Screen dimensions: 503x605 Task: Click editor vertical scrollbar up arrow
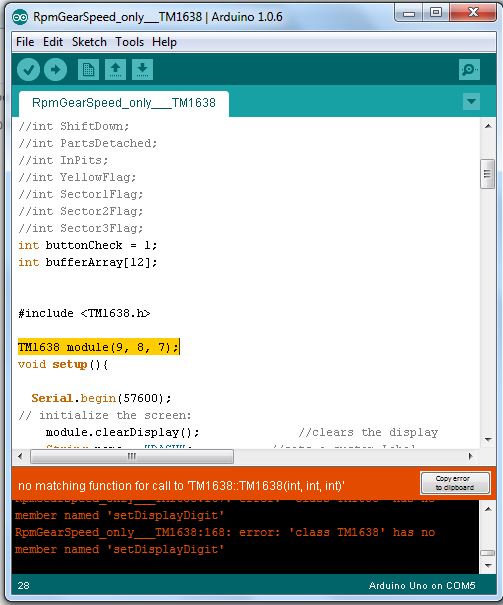pyautogui.click(x=488, y=126)
